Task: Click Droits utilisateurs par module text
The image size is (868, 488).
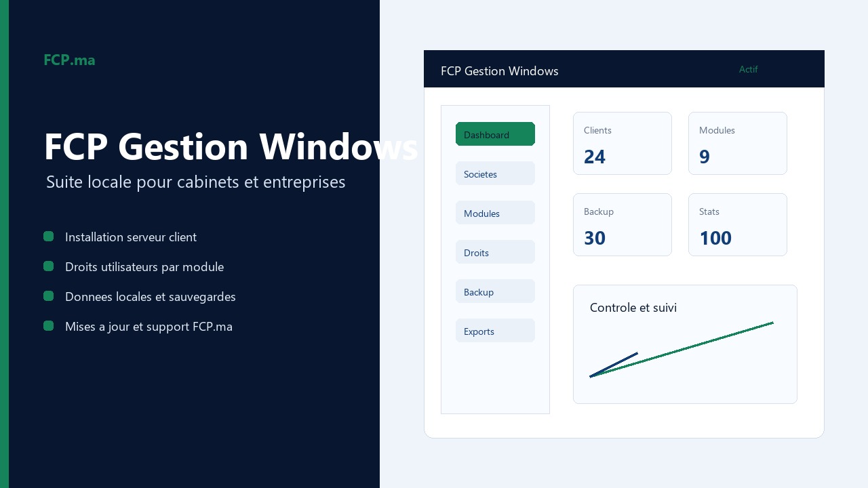Action: tap(144, 267)
